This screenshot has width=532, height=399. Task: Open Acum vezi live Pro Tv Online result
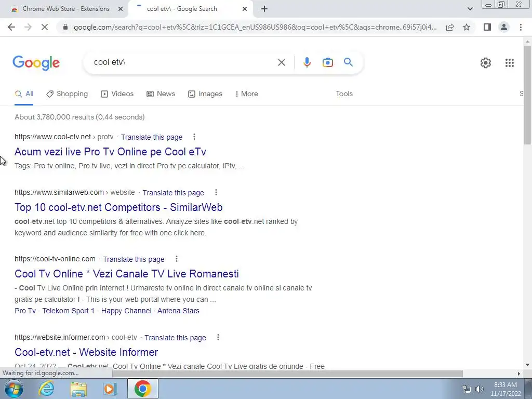pos(110,152)
